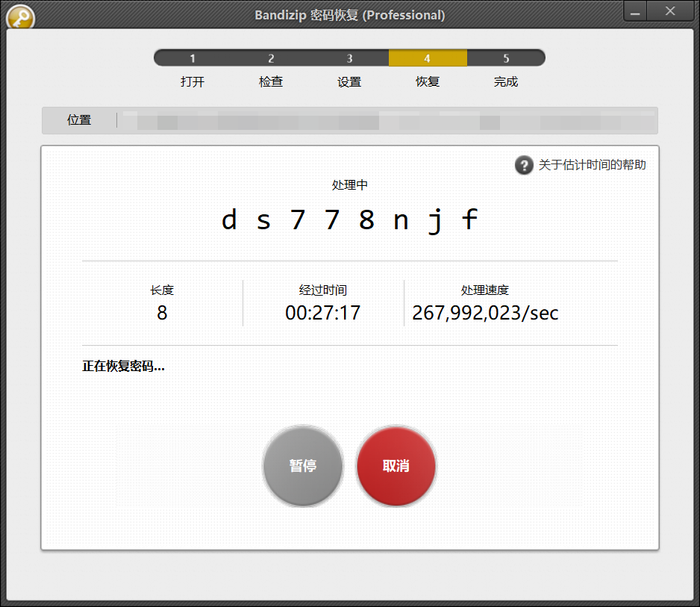Click the 正在恢复密码... status text
The image size is (700, 607).
[x=123, y=367]
